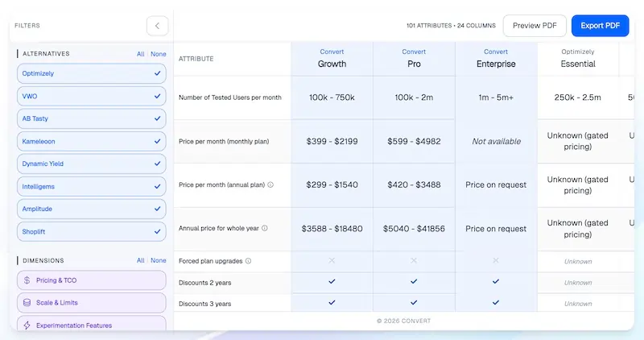
Task: Collapse the Filters sidebar with chevron button
Action: point(157,26)
